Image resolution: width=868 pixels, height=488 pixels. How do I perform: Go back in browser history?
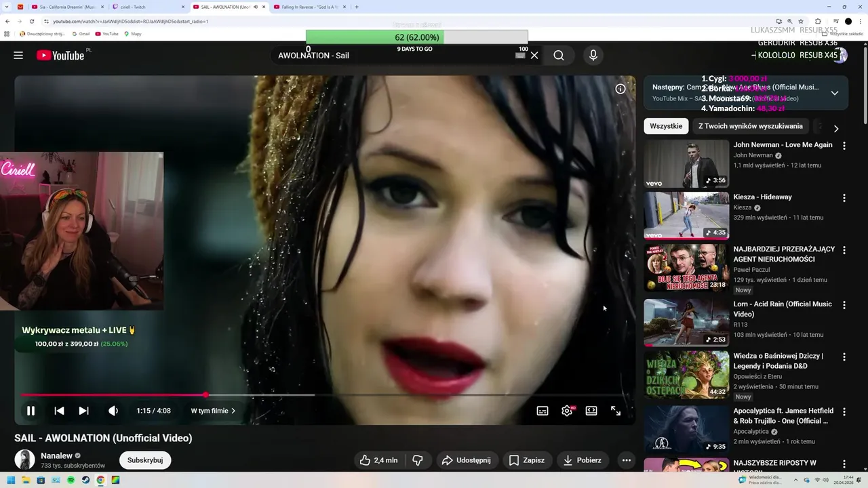(x=7, y=21)
